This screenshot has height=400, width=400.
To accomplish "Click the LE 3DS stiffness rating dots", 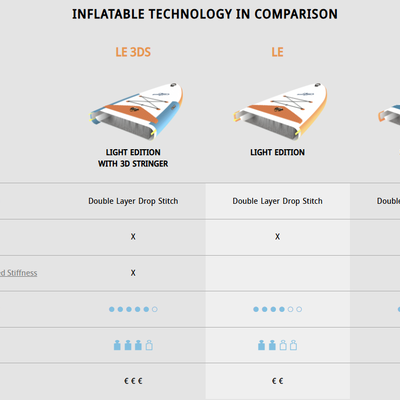I will coord(133,309).
